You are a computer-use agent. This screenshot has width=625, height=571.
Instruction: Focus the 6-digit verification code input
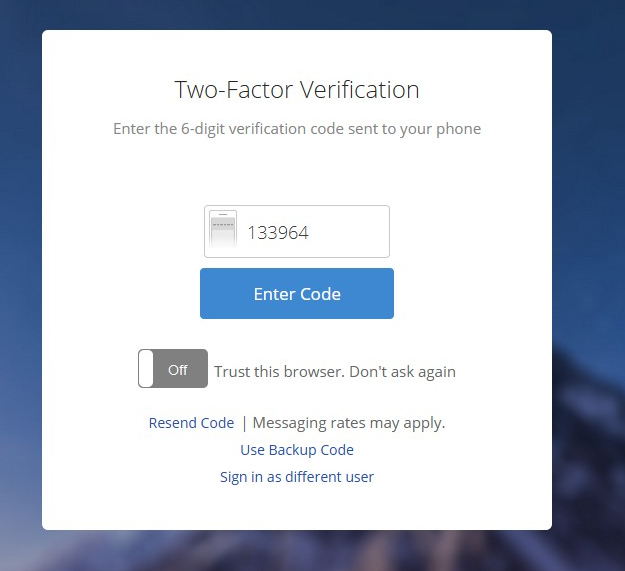coord(312,232)
